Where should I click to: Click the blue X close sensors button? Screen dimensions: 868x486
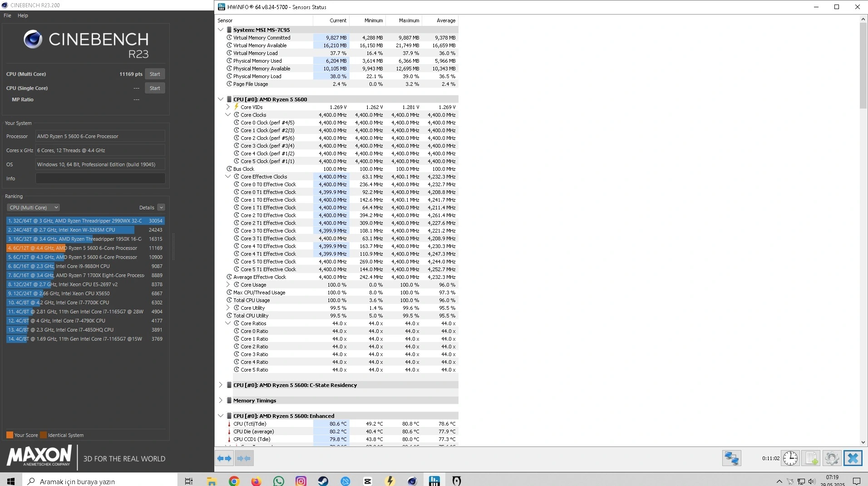853,458
